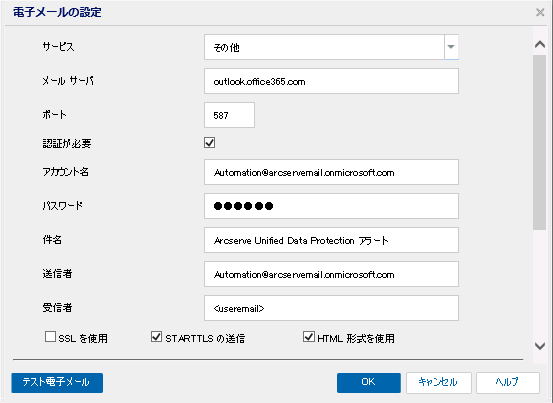Confirm settings with the OK button
The width and height of the screenshot is (553, 403).
pos(369,383)
